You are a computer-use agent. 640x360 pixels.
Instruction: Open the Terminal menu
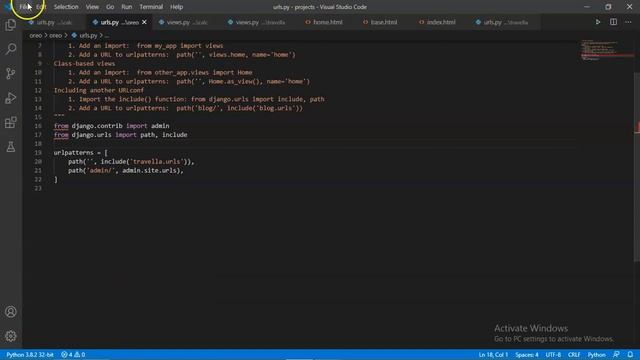151,7
